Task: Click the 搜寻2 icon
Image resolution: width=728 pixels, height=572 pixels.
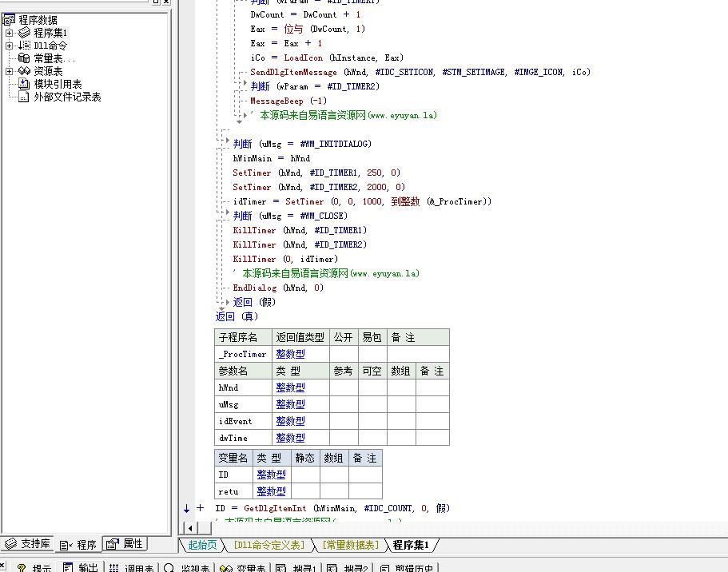Action: click(332, 568)
